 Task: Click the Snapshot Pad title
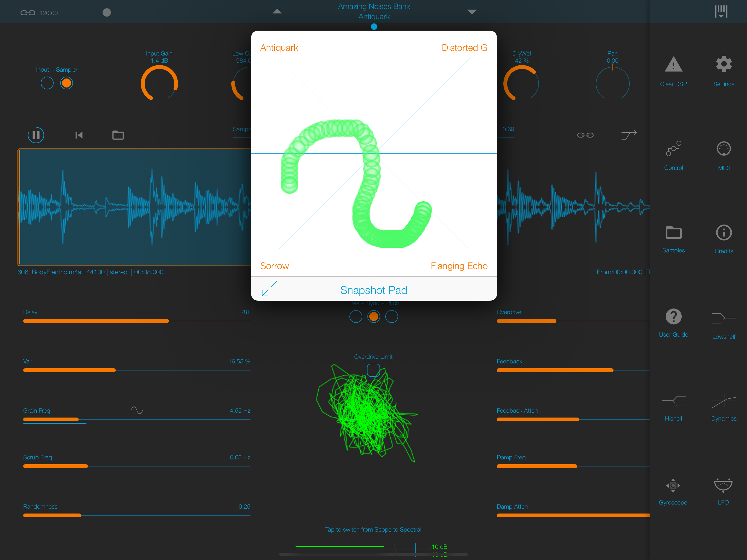pos(373,290)
